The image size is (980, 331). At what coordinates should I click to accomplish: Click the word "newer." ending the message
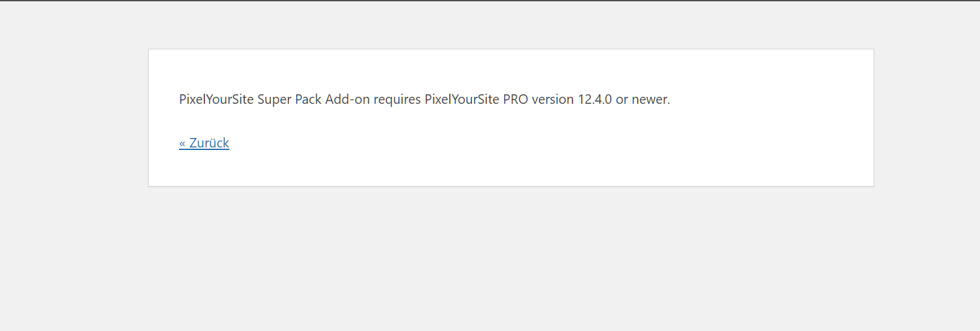tap(651, 99)
